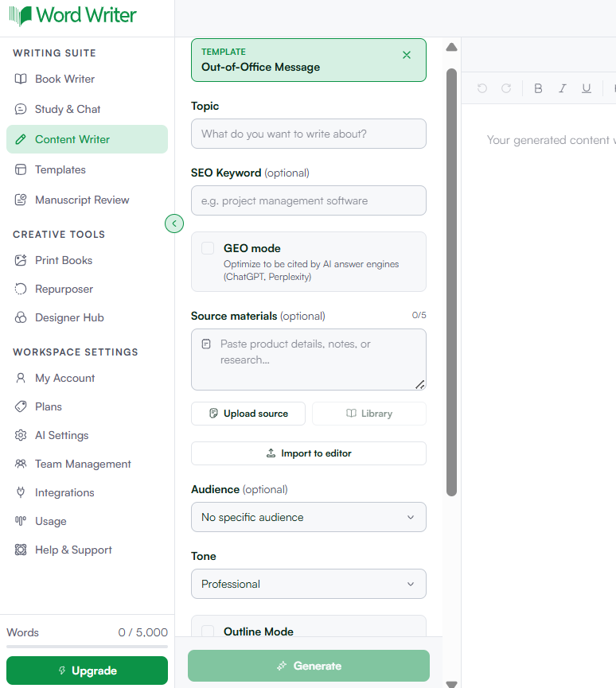Click the Templates layout icon
The image size is (616, 688).
(x=21, y=169)
